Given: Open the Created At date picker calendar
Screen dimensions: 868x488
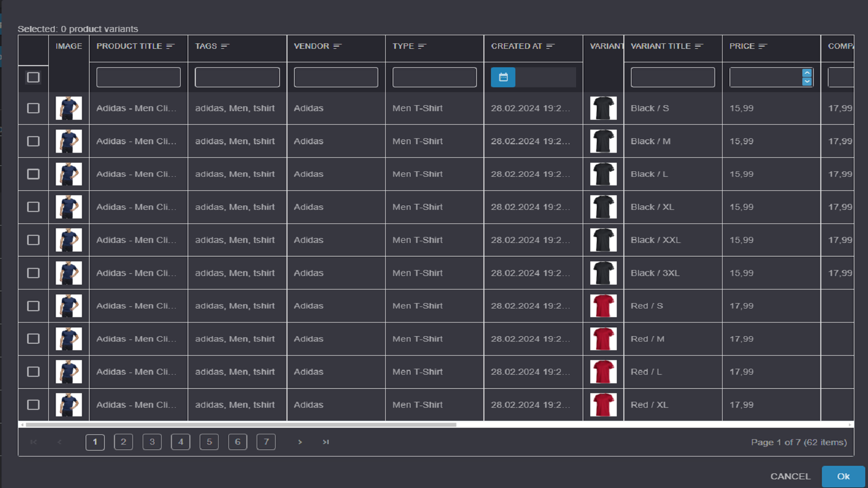Looking at the screenshot, I should (x=502, y=77).
